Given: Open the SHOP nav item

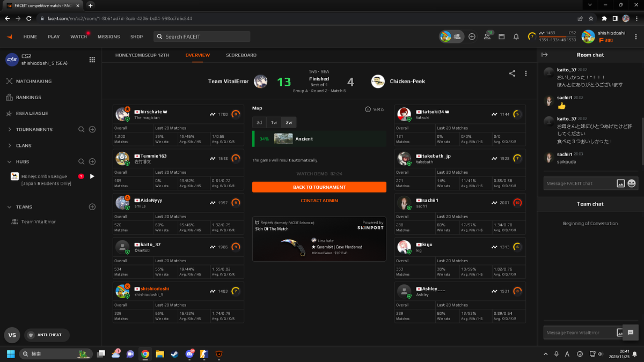Looking at the screenshot, I should pos(136,36).
